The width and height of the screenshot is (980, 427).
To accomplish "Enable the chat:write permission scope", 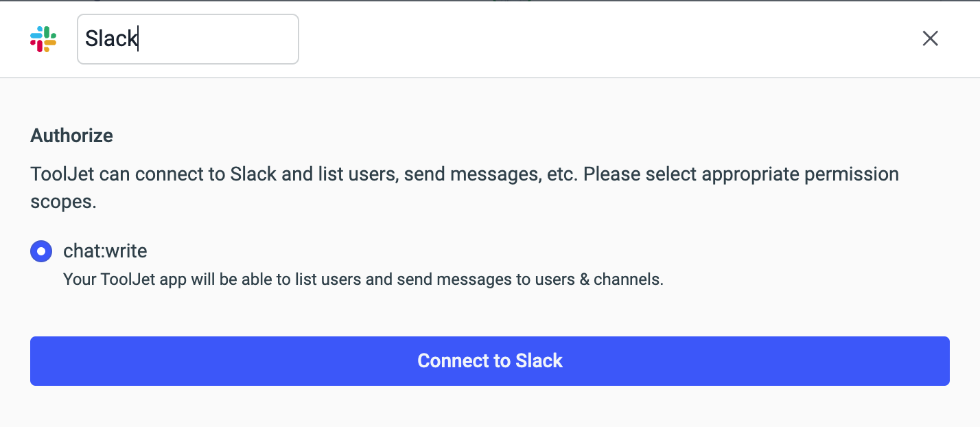I will [x=41, y=251].
